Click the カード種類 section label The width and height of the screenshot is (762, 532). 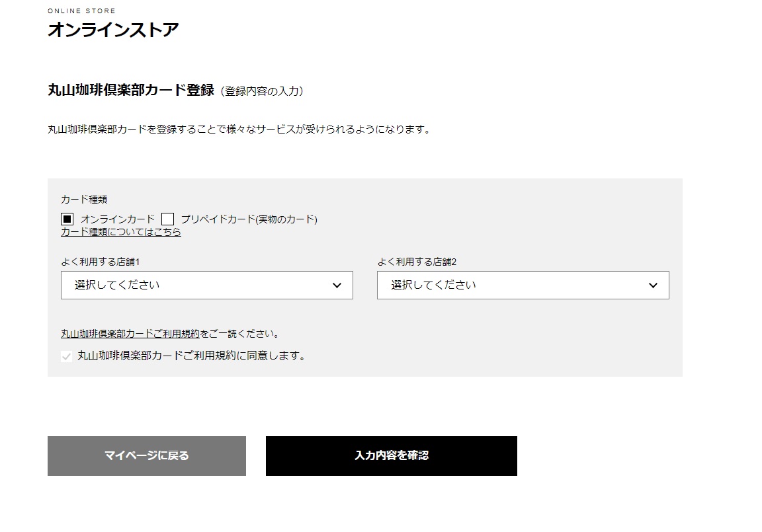[84, 199]
